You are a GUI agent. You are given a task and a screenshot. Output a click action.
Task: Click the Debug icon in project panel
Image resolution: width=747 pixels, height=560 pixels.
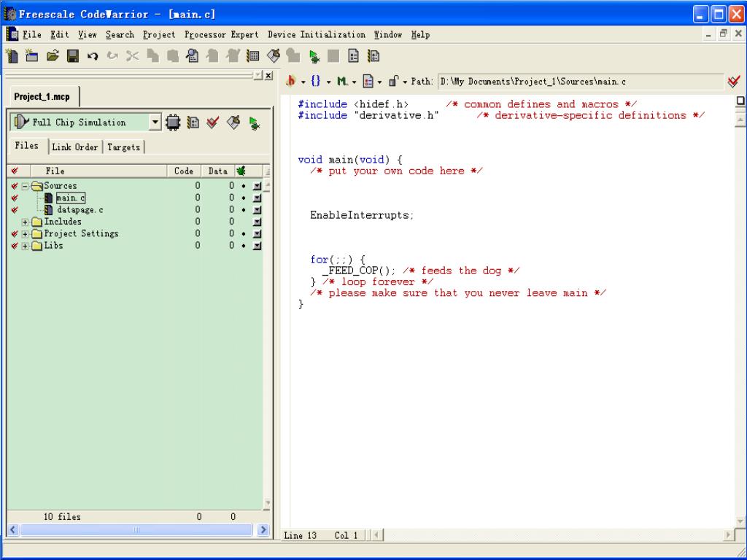tap(254, 122)
